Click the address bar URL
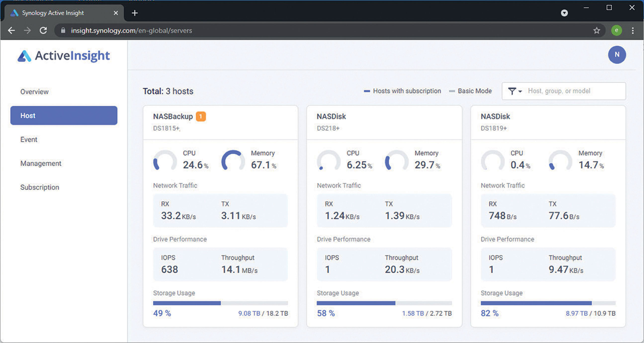Image resolution: width=644 pixels, height=343 pixels. (131, 31)
